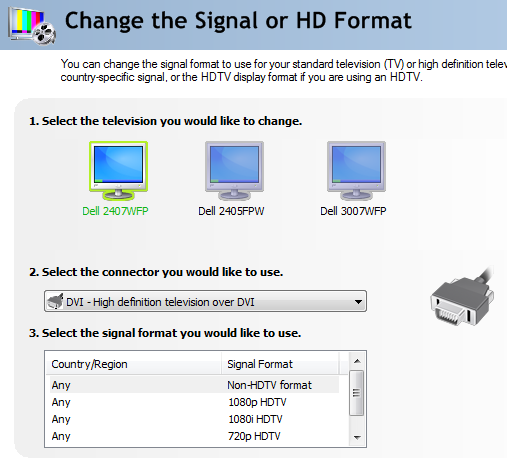Choose the Non-HDTV format row
507x468 pixels.
(x=194, y=385)
